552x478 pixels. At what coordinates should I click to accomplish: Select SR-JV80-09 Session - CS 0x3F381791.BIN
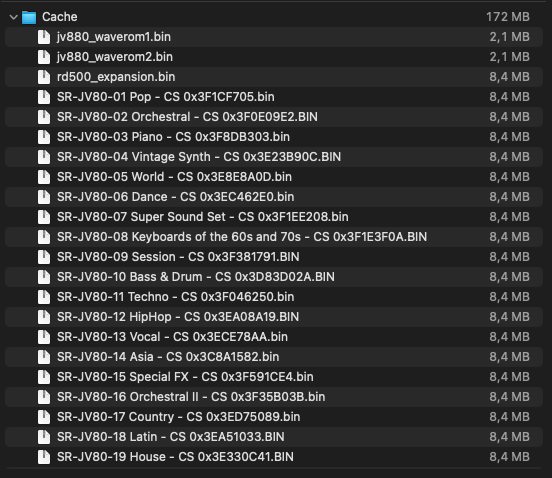tap(178, 257)
